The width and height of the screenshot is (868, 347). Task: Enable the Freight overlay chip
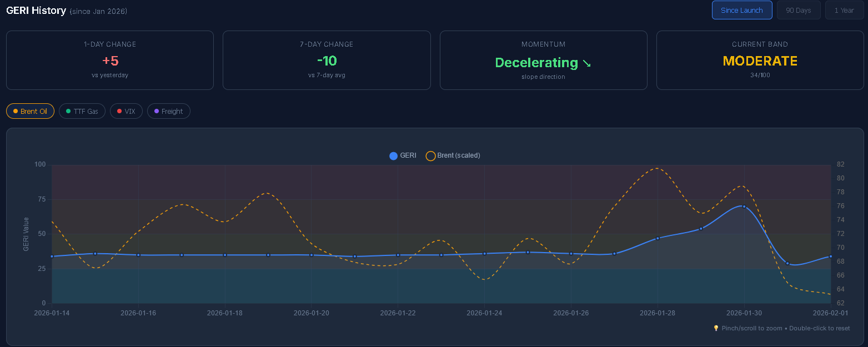click(x=168, y=111)
